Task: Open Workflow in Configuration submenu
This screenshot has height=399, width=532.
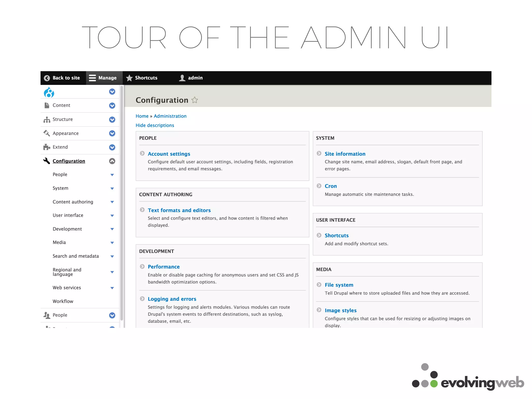Action: [63, 301]
